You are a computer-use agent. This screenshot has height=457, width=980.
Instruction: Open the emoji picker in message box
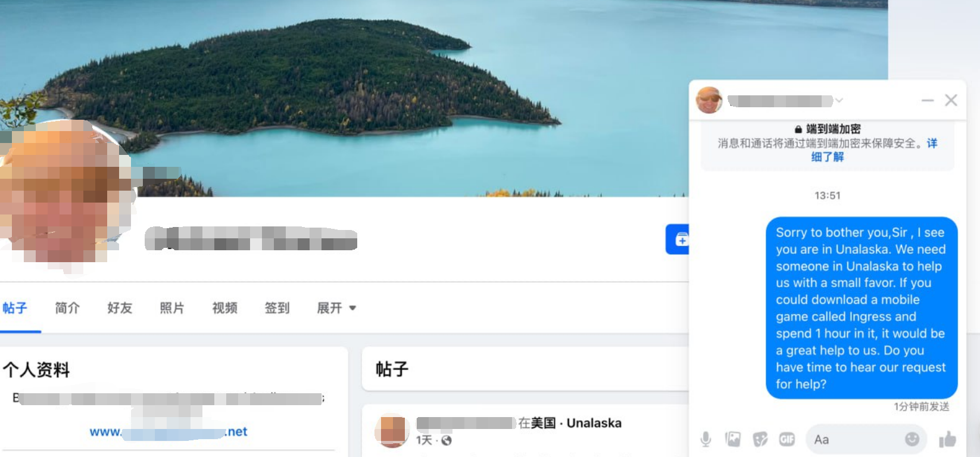[x=912, y=439]
